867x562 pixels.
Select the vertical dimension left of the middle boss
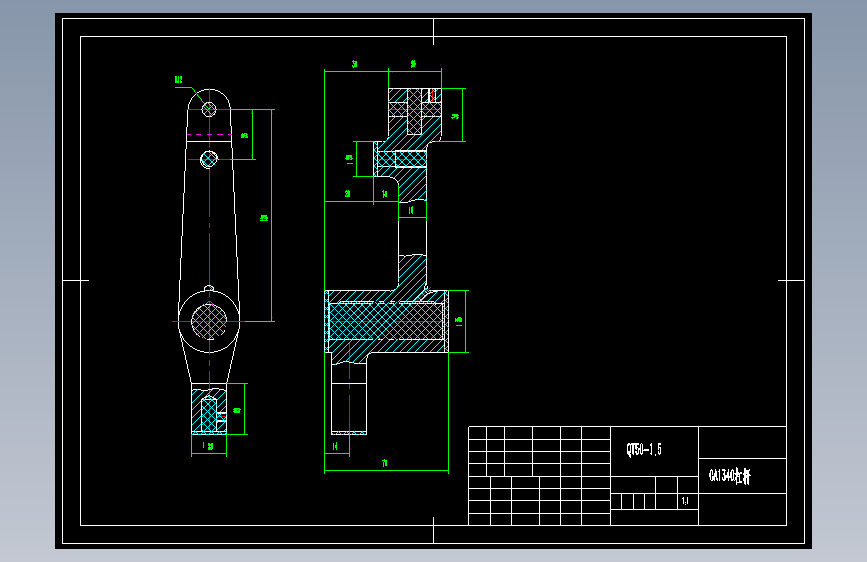[x=349, y=159]
